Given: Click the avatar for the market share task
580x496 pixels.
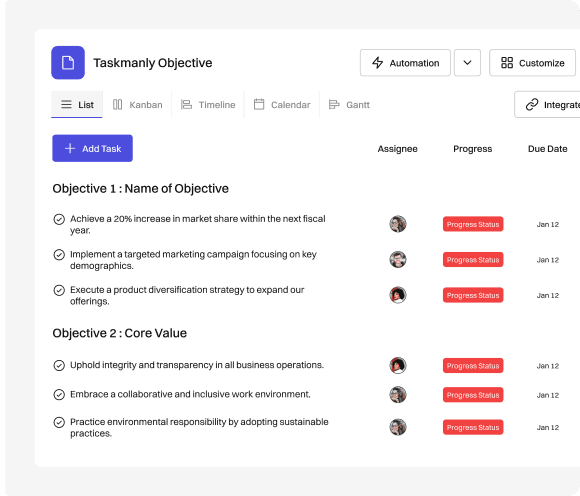Looking at the screenshot, I should point(398,224).
